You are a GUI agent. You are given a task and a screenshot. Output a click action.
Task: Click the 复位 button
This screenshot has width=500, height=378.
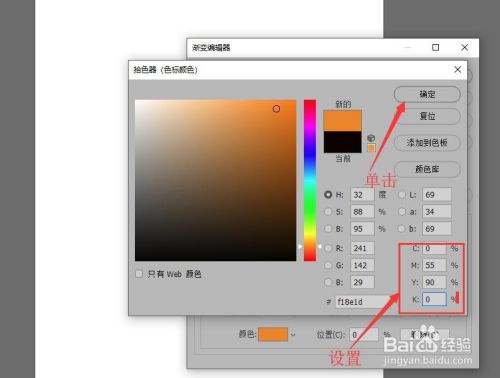(427, 116)
